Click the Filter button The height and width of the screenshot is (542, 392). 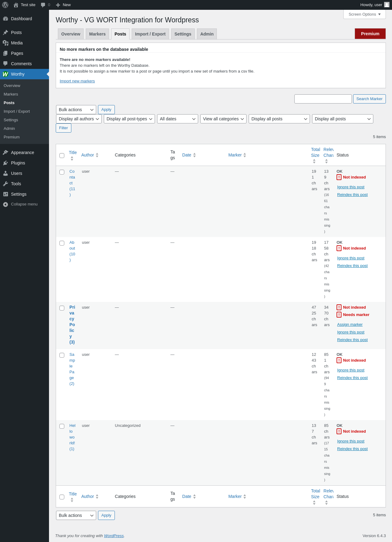point(63,128)
